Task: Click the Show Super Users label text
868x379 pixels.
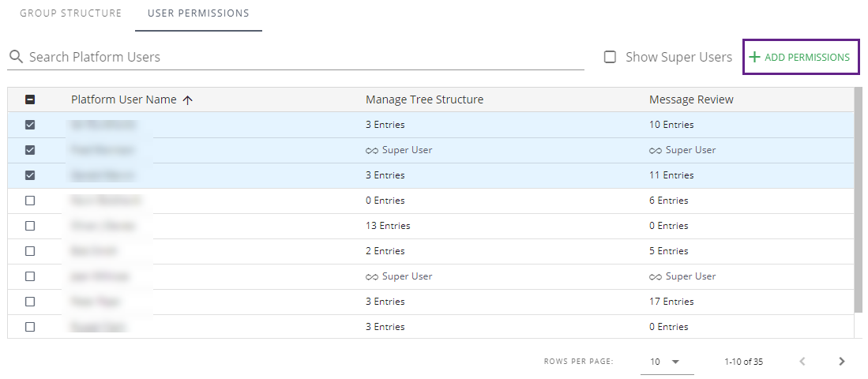Action: [678, 57]
